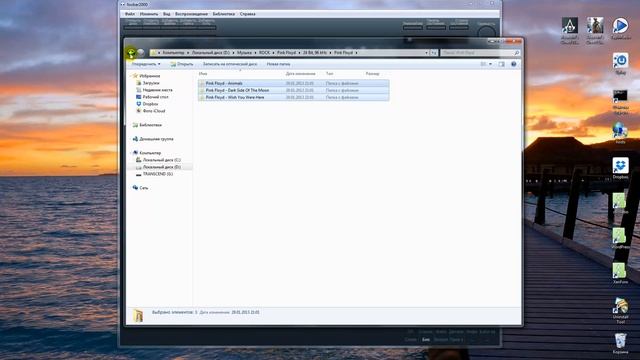The height and width of the screenshot is (360, 640).
Task: Click the Explorer forward navigation arrow
Action: (141, 52)
